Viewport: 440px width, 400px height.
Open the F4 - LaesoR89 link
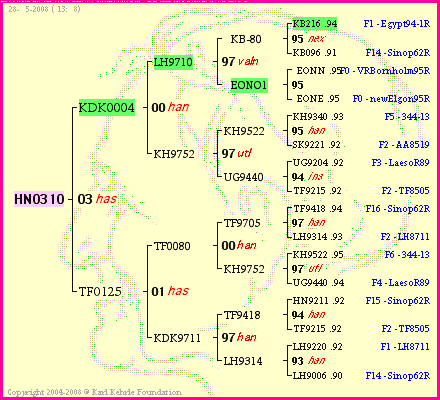(x=401, y=283)
